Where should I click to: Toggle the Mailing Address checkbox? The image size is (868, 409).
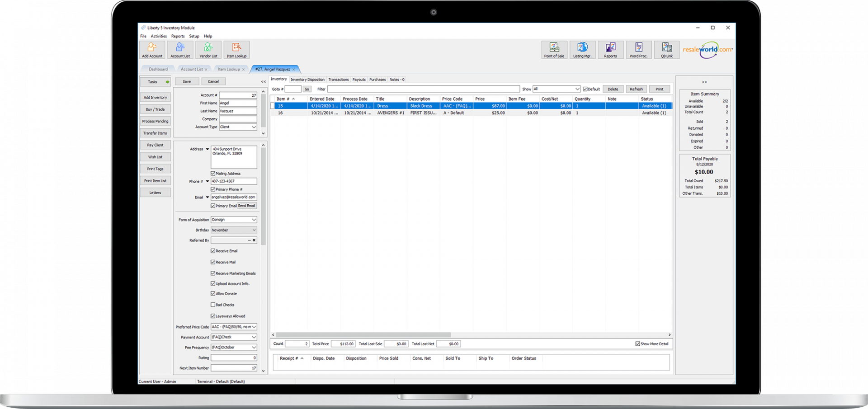(213, 173)
